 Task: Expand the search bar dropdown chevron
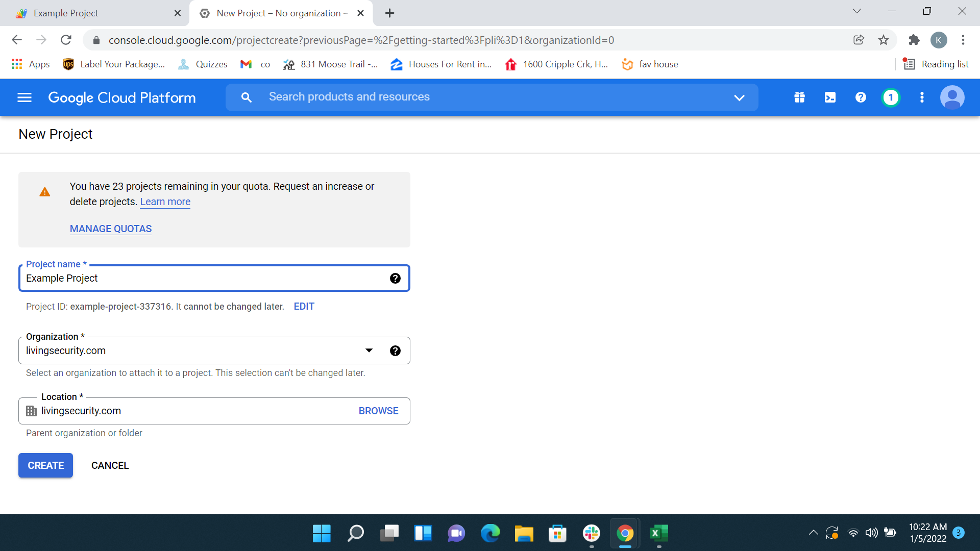[739, 97]
